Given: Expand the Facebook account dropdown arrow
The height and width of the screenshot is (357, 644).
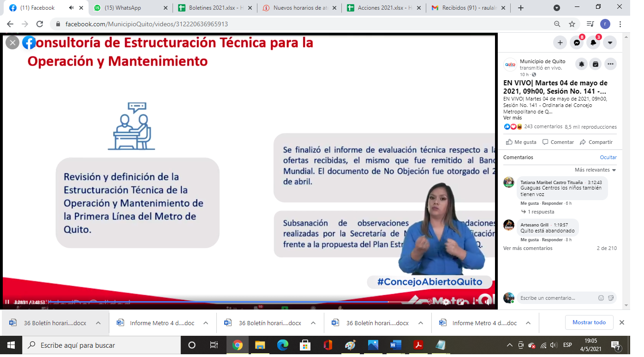Looking at the screenshot, I should (x=610, y=42).
